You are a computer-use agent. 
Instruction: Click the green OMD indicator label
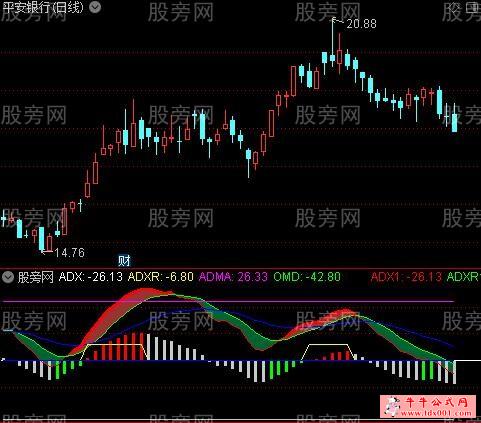307,277
